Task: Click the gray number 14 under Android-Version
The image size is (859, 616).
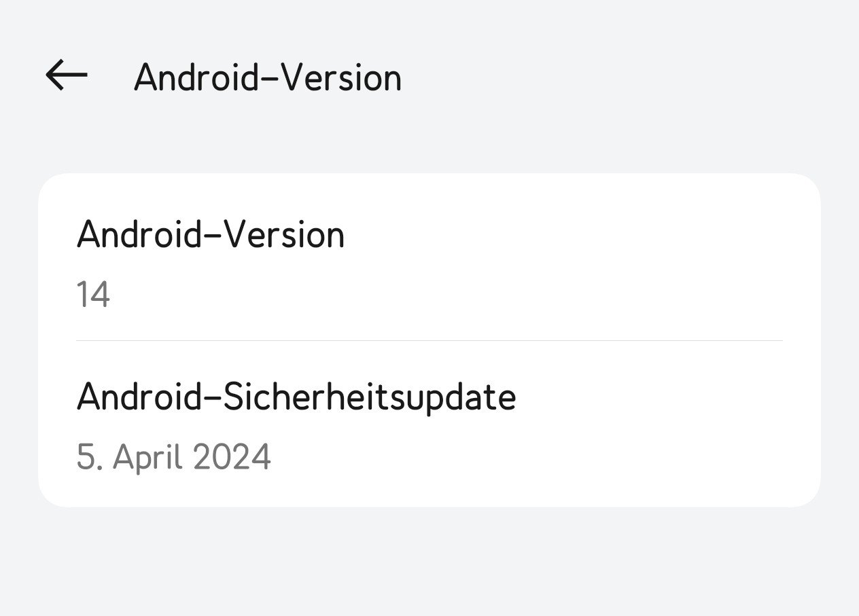Action: pyautogui.click(x=93, y=295)
